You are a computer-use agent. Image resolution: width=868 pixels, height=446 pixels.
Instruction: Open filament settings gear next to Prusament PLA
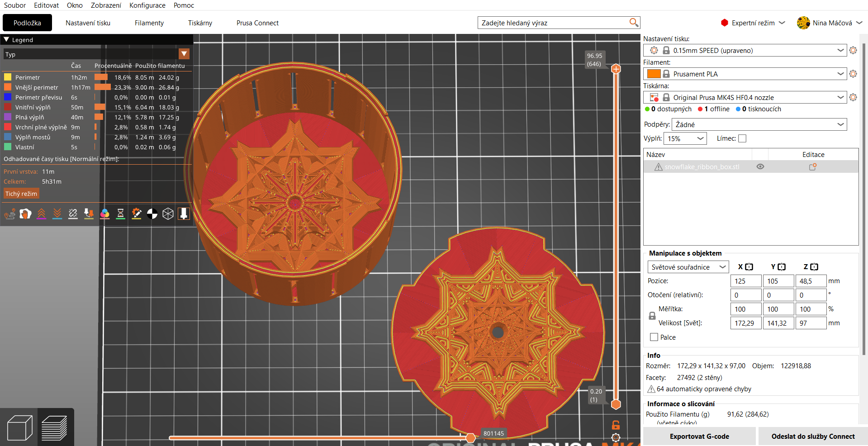853,74
